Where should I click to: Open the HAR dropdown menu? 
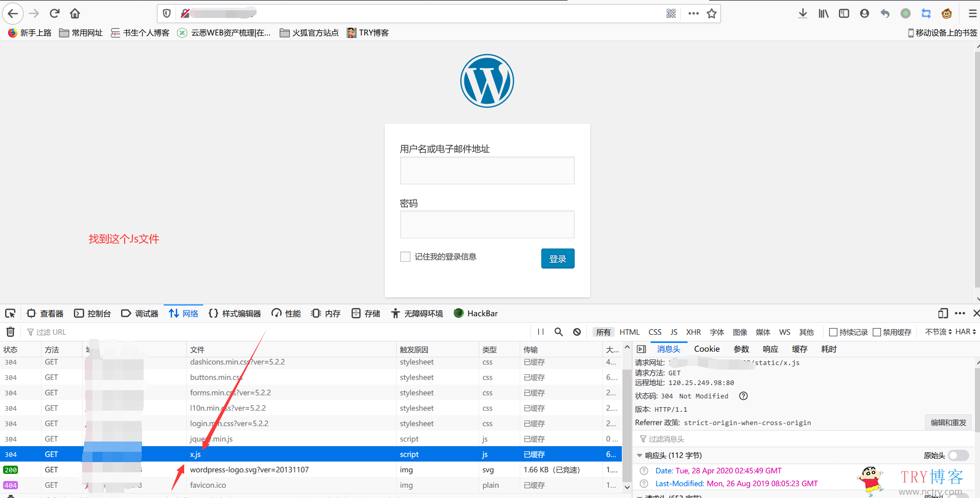click(x=966, y=332)
